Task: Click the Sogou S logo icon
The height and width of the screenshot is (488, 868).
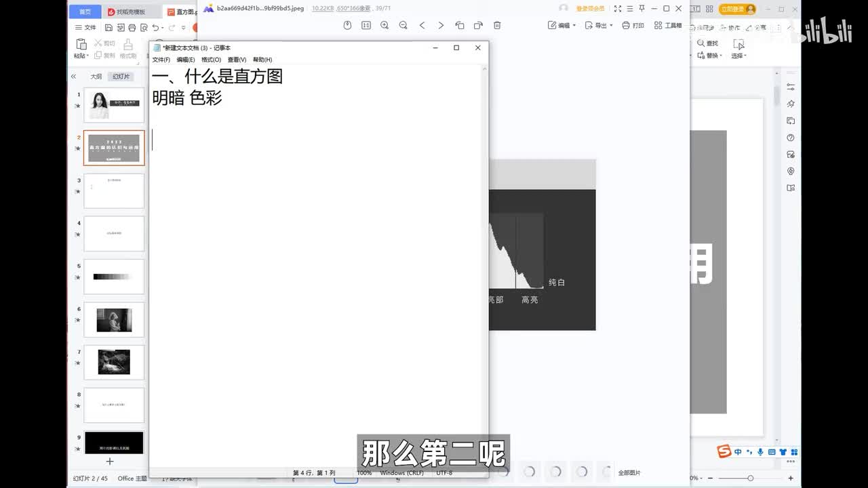Action: point(725,452)
